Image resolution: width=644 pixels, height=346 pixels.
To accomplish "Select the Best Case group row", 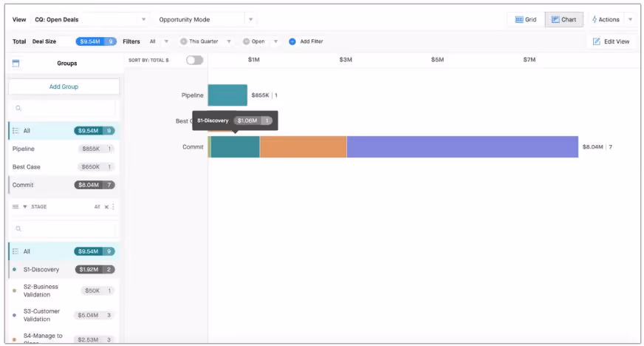I will click(x=64, y=167).
